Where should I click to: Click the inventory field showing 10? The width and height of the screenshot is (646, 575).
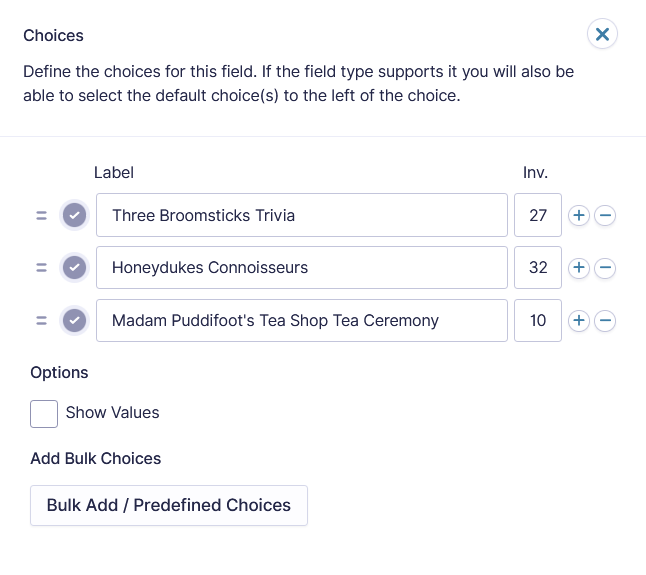[538, 320]
